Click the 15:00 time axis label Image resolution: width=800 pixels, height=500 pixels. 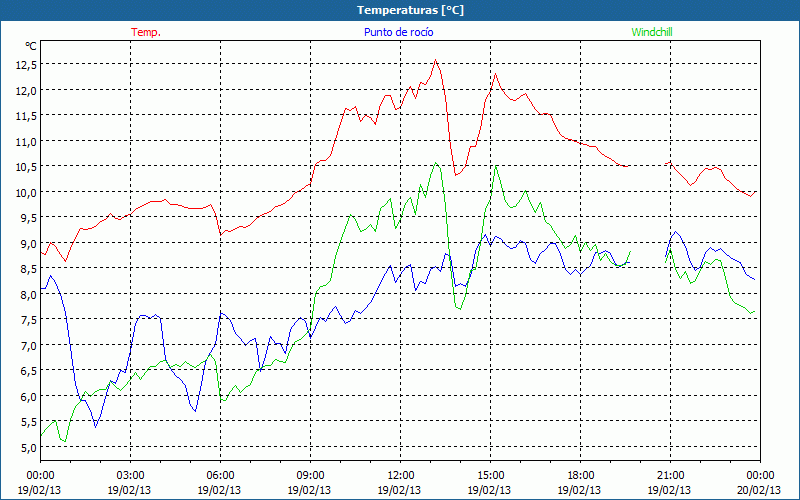tap(490, 476)
